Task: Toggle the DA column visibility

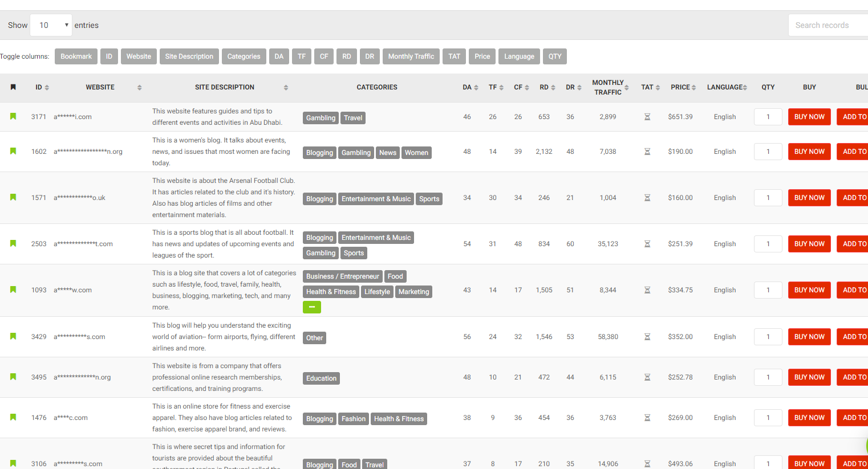Action: pyautogui.click(x=279, y=56)
